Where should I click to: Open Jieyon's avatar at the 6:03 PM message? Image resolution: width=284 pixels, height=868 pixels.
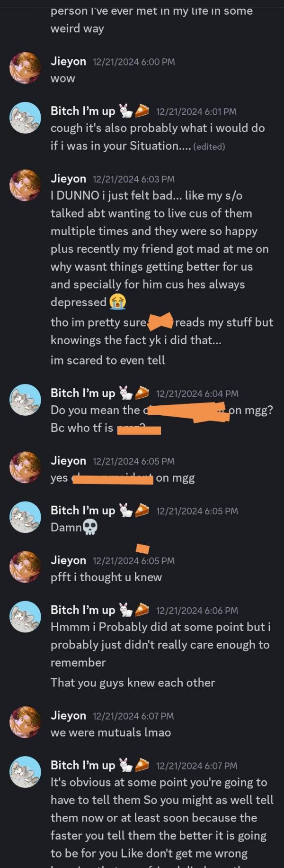(26, 185)
